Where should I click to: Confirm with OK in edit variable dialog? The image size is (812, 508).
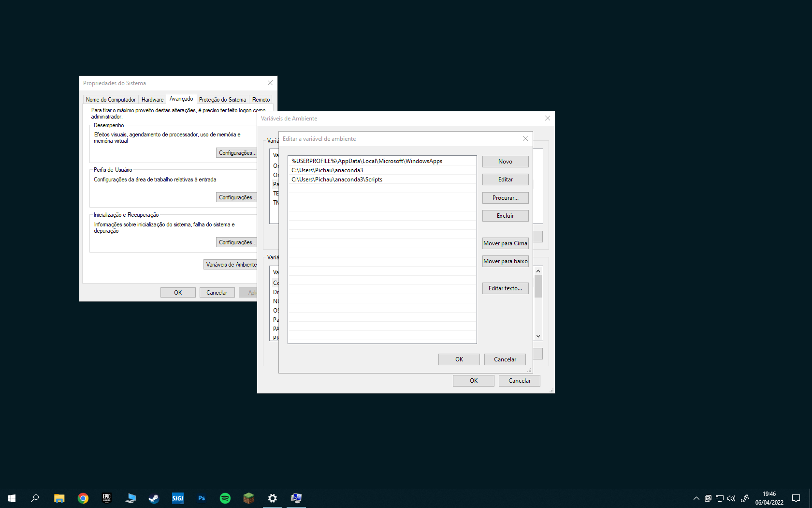tap(459, 359)
